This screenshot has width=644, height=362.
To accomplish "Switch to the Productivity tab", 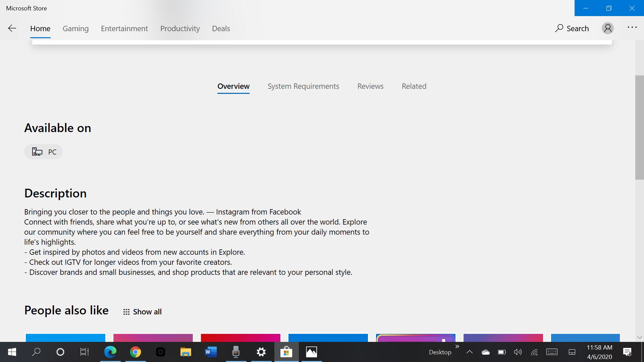I will click(x=180, y=28).
